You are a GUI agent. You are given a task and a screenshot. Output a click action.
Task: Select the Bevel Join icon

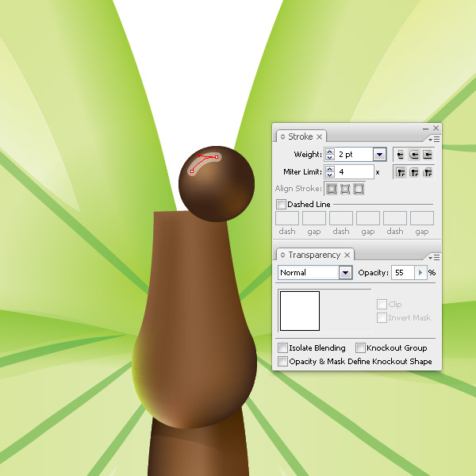427,172
